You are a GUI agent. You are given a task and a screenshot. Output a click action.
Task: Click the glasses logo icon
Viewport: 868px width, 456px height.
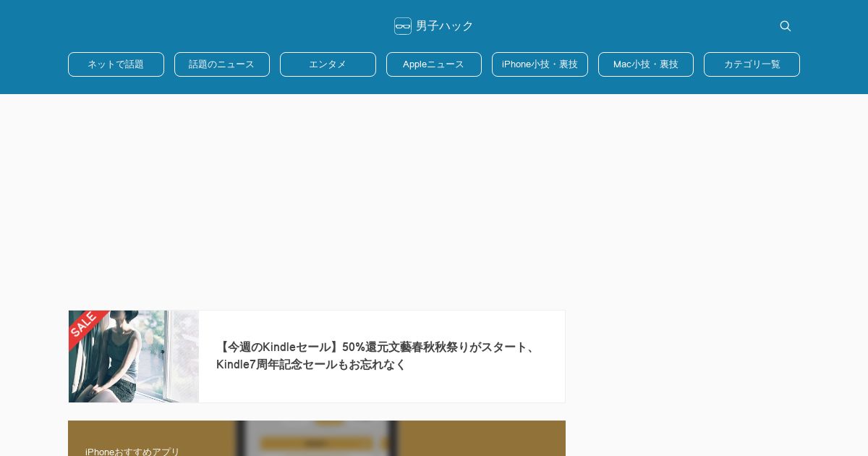[x=403, y=26]
